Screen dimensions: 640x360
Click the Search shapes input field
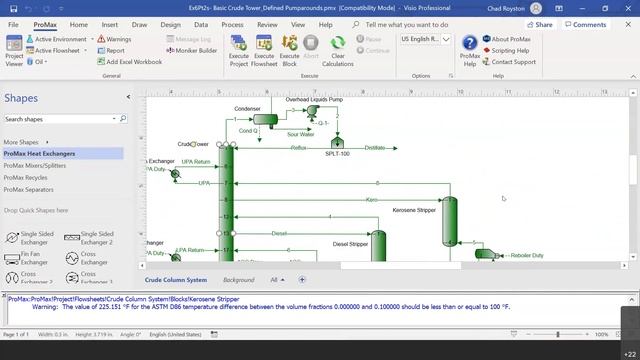57,119
